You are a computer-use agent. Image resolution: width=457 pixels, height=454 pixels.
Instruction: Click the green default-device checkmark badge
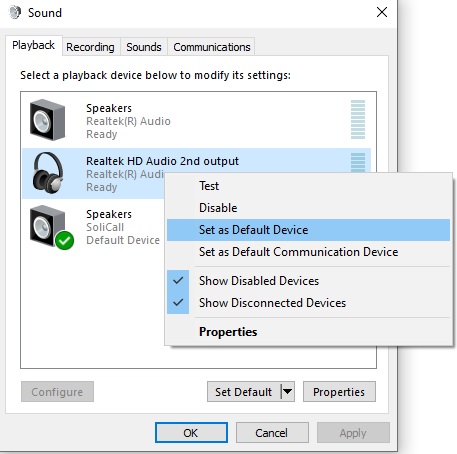[x=64, y=240]
